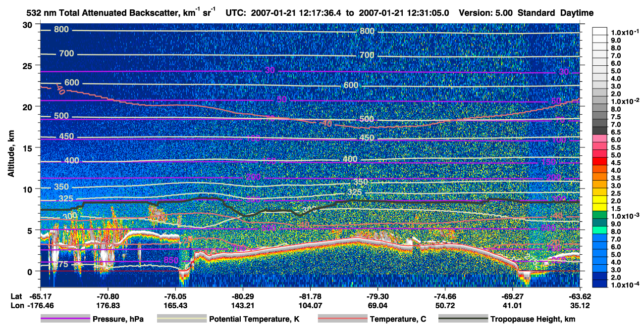644x330 pixels.
Task: Click latitude value '-80.29'
Action: [x=243, y=296]
